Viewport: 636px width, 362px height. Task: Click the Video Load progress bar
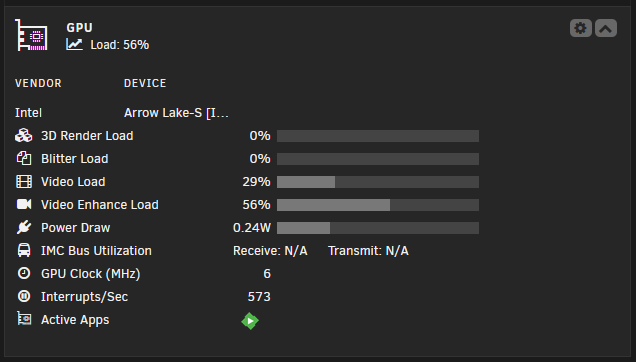tap(378, 182)
